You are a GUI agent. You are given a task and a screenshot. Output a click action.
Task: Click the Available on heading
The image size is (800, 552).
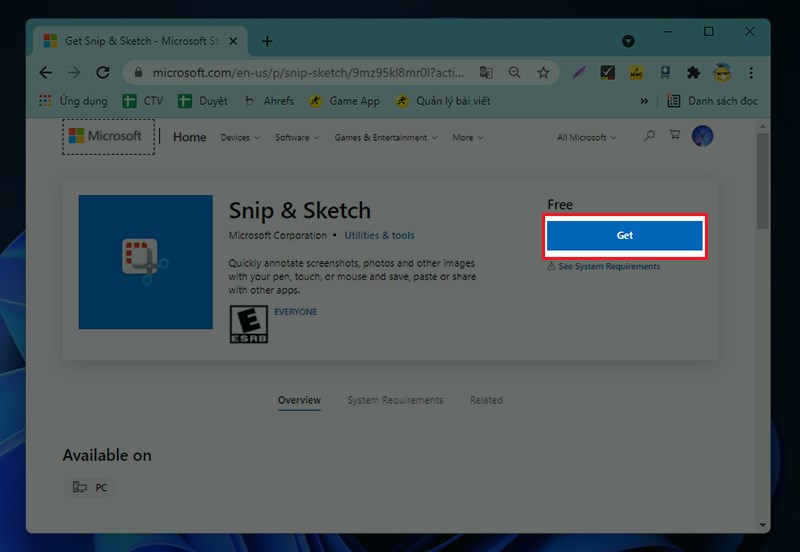(107, 455)
